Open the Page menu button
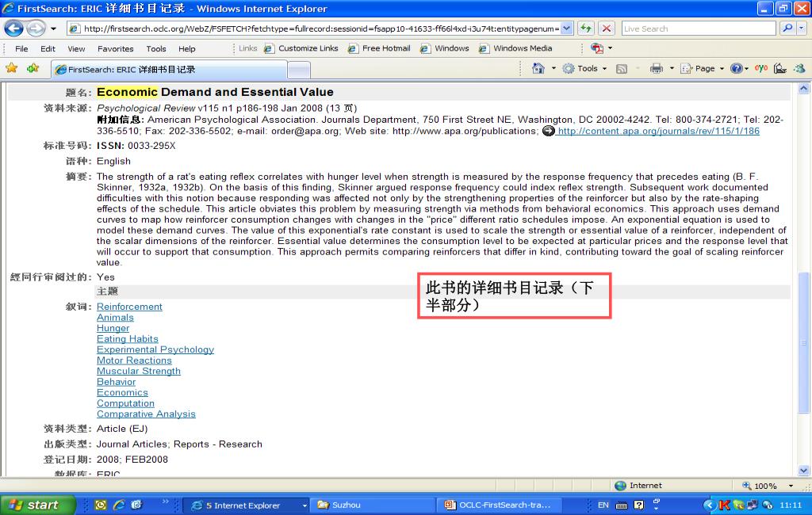The height and width of the screenshot is (515, 812). click(x=702, y=68)
